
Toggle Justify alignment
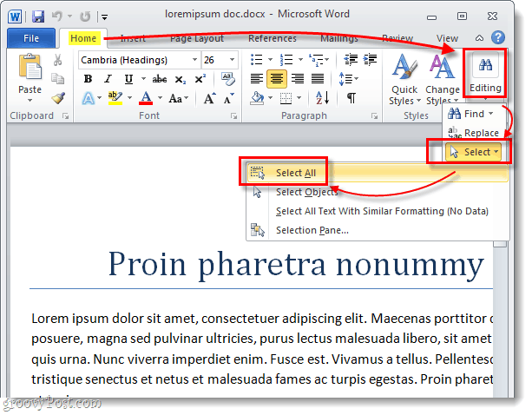pos(318,79)
